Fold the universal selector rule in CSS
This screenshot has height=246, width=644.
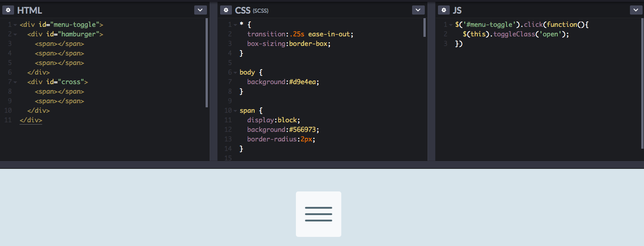(x=235, y=25)
